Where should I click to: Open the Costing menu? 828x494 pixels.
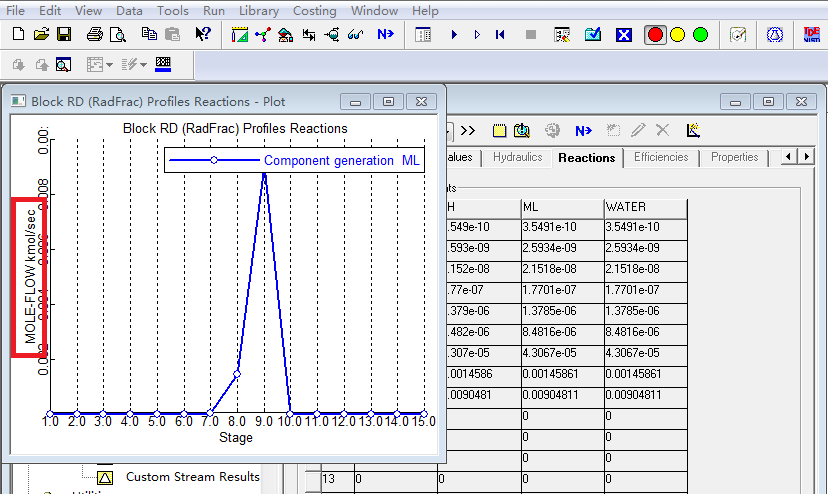pyautogui.click(x=314, y=10)
